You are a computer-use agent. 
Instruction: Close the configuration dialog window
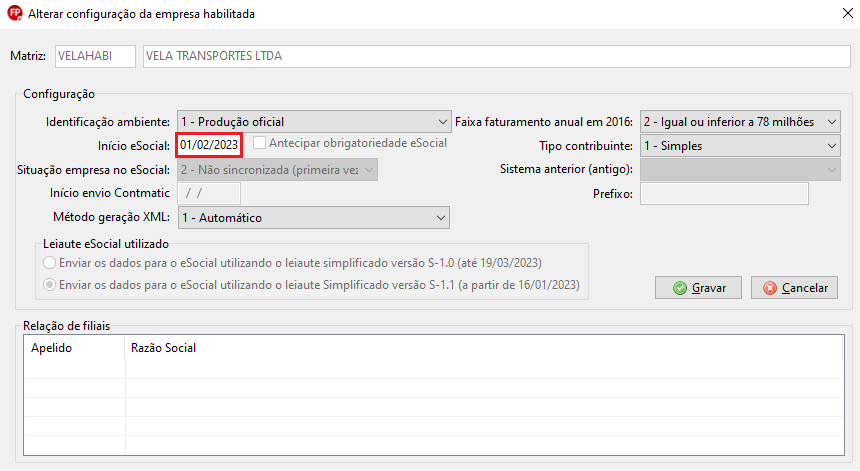[x=836, y=14]
